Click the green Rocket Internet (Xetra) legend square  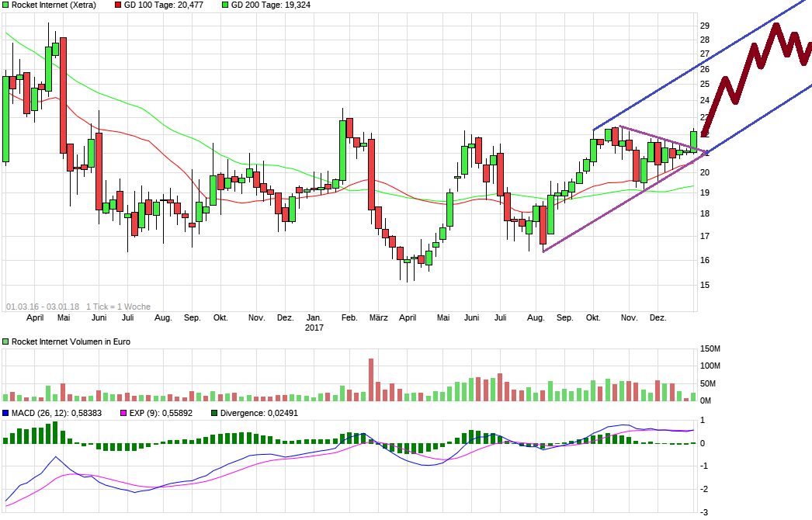pos(5,5)
